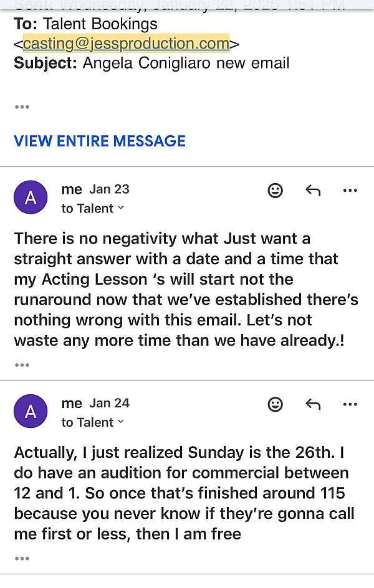
Task: Open the casting@jessproduction.com email link
Action: click(126, 44)
